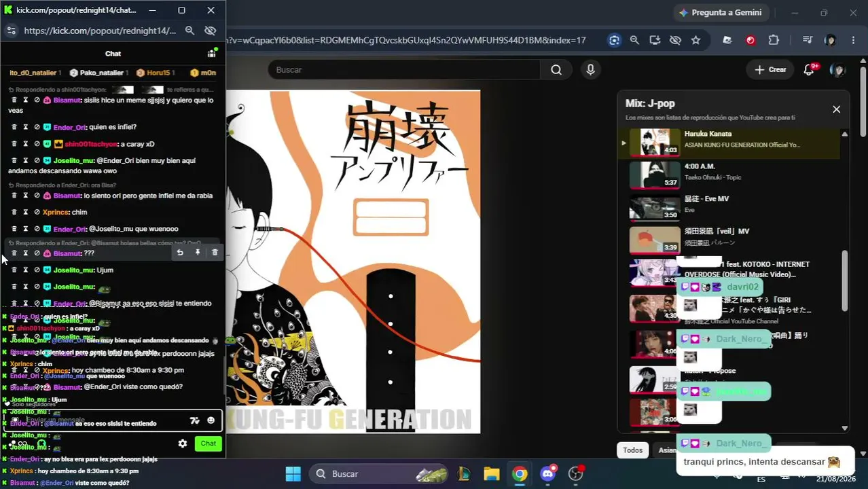Select Pako_natalier in top gifters bar

tap(98, 73)
